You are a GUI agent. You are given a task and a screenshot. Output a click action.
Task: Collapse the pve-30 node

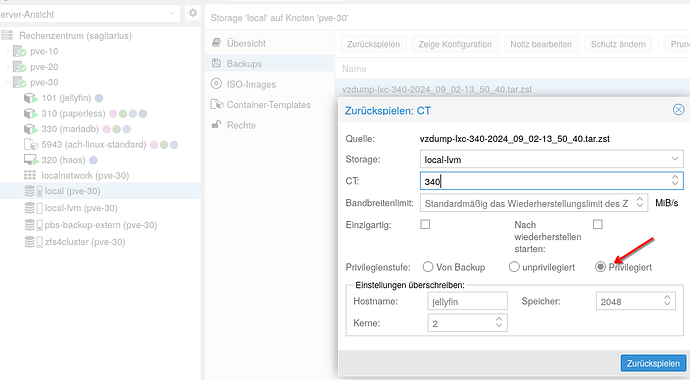pos(7,82)
